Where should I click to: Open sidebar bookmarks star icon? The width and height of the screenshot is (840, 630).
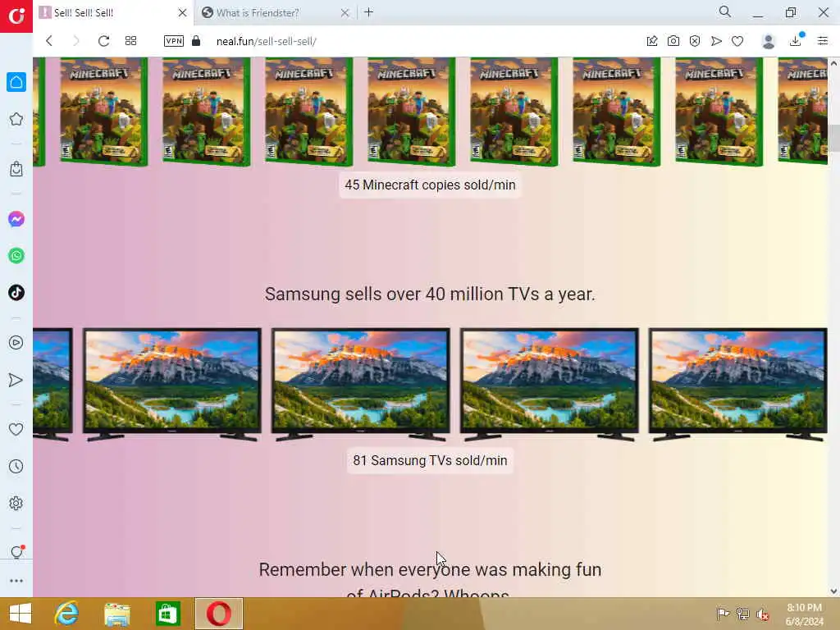[16, 119]
